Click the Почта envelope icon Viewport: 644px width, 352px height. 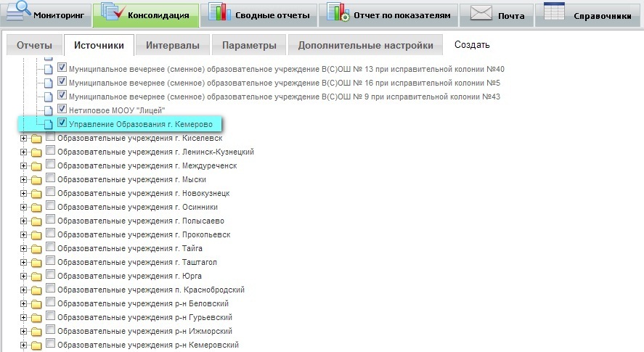tap(481, 13)
